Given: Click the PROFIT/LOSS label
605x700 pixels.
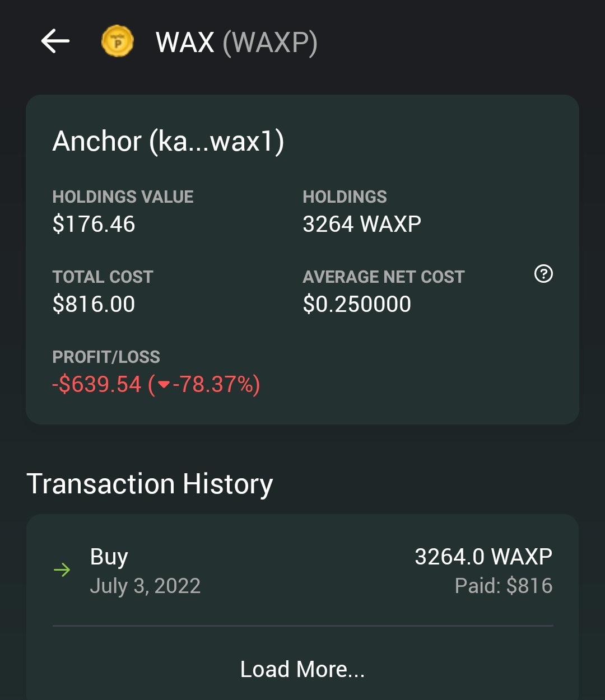Looking at the screenshot, I should (106, 357).
